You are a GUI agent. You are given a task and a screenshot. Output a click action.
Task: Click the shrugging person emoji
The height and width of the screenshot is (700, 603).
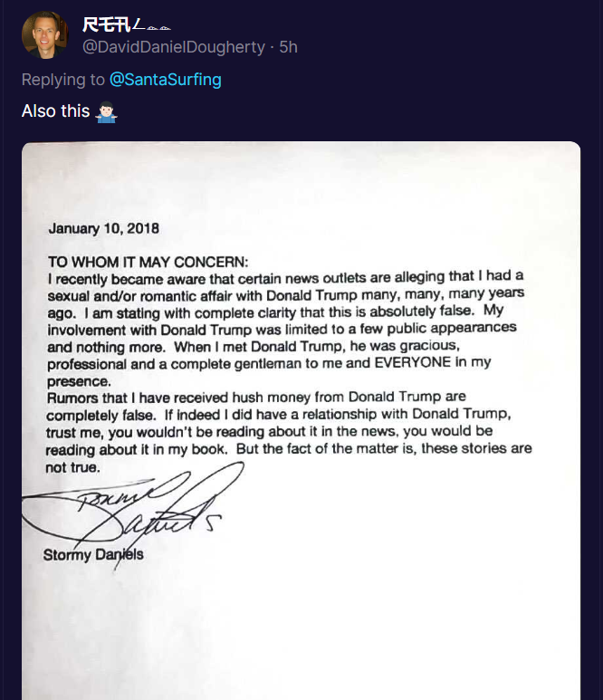tap(106, 112)
